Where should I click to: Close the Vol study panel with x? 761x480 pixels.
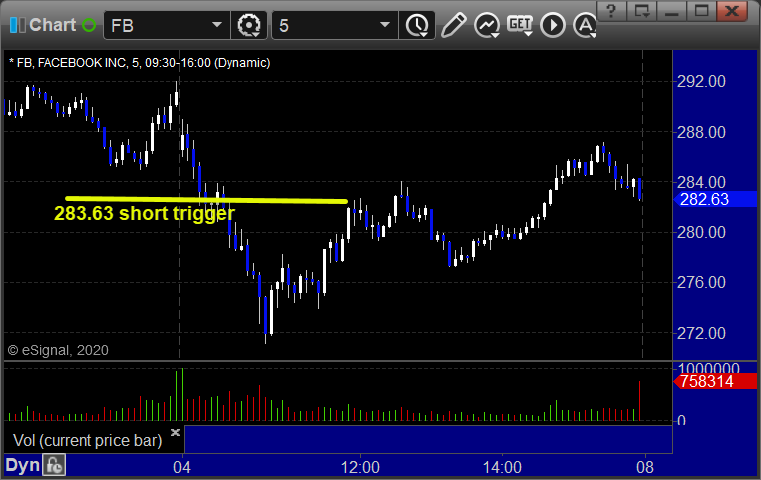(x=175, y=432)
